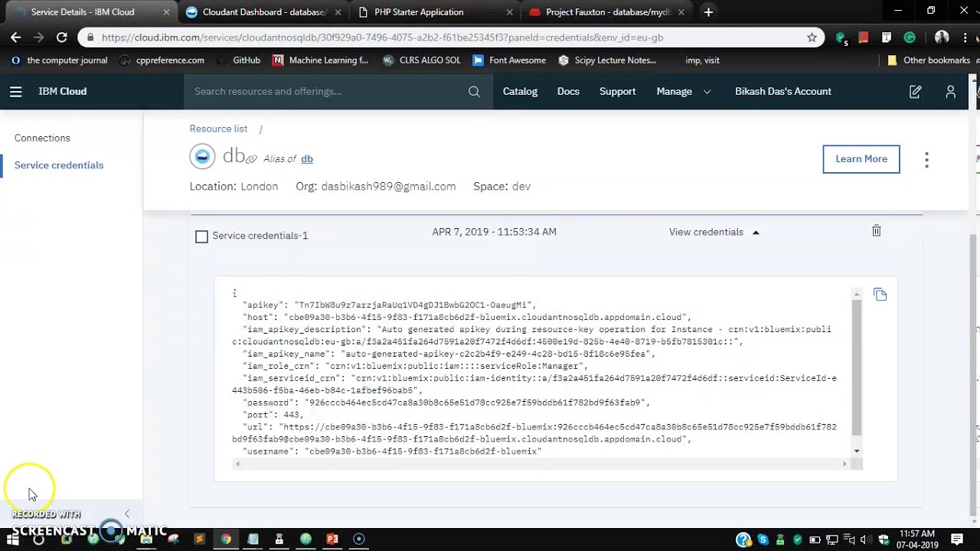Open the Other bookmarks folder
Screen dimensions: 980x551
928,60
